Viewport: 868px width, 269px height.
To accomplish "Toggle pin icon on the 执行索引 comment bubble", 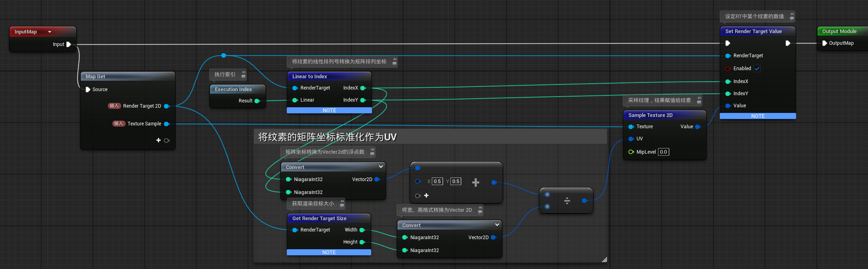I will coord(244,72).
